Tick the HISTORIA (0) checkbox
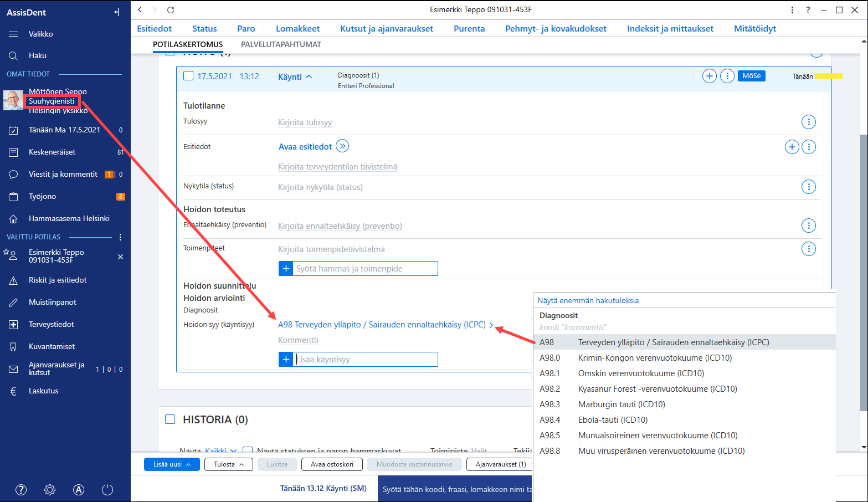868x502 pixels. 170,419
